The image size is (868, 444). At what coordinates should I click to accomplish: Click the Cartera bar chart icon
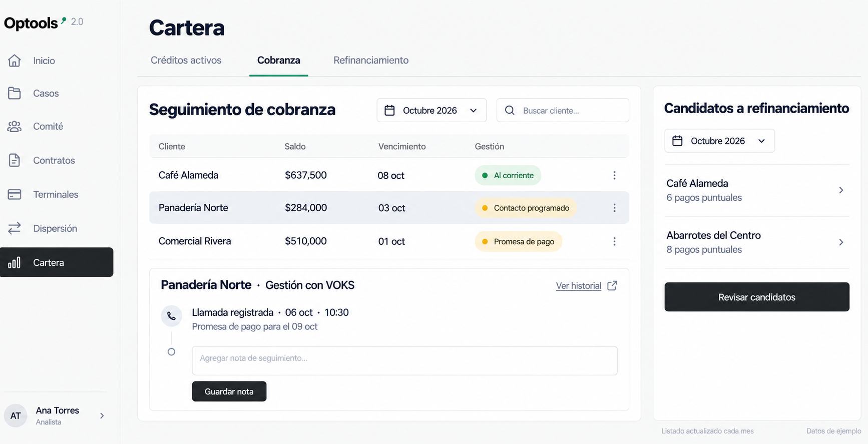coord(15,262)
